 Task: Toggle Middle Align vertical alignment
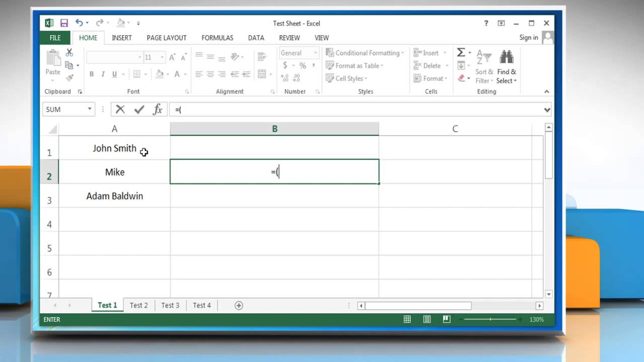210,56
